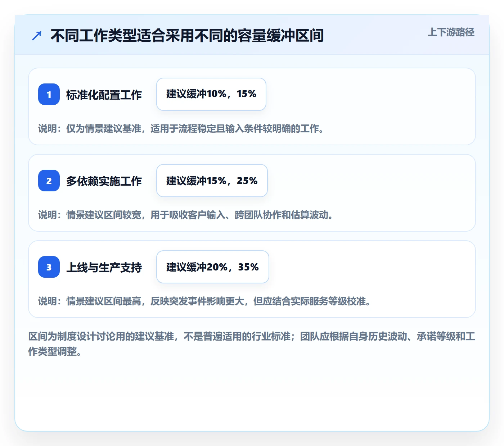
Task: Click the 上线与生产支持 title
Action: point(104,267)
